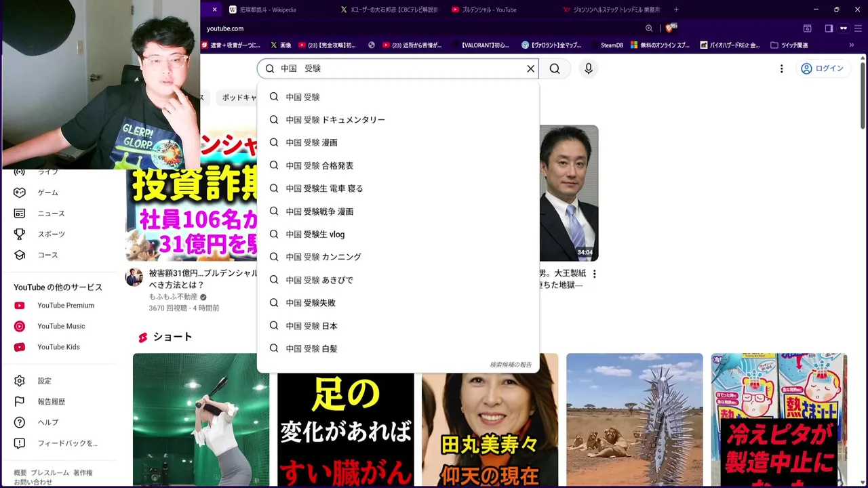
Task: Open the 【ヴァロラント】全マップ bookmark
Action: click(551, 45)
